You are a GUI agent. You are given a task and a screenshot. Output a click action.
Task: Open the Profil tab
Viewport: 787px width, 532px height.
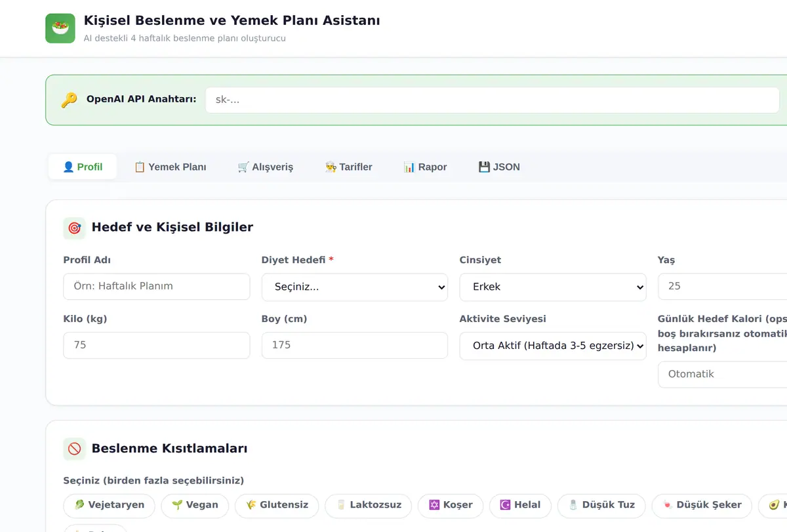(83, 167)
